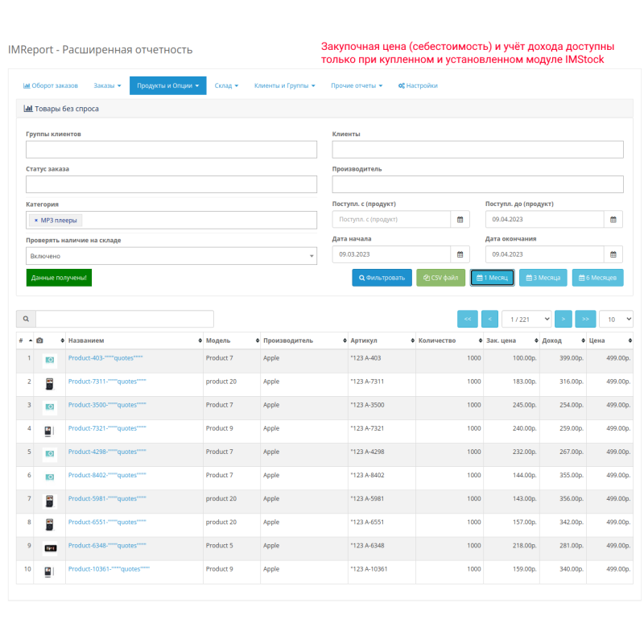Open the 'Включено' stock availability selector
Viewport: 644px width, 644px height.
(171, 255)
